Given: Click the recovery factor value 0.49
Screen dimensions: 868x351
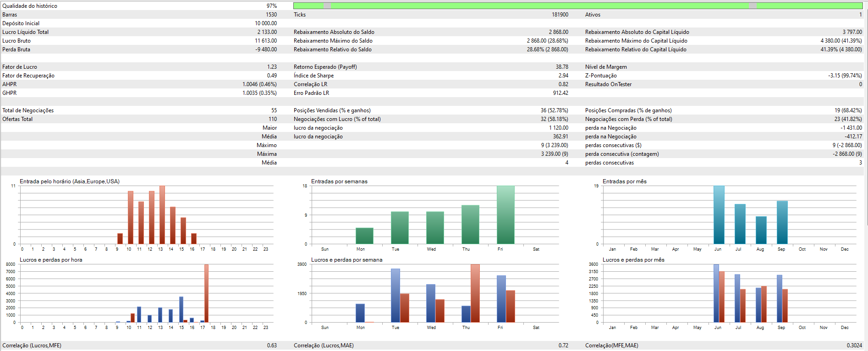Looking at the screenshot, I should (272, 76).
